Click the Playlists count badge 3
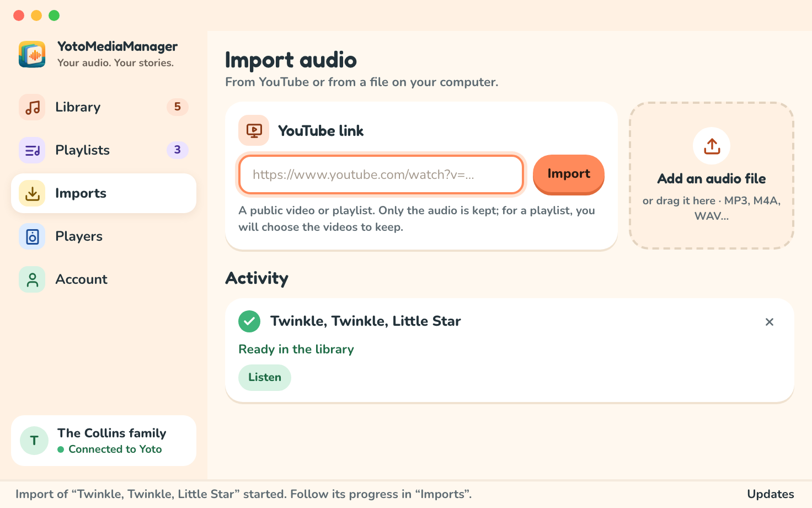The width and height of the screenshot is (812, 508). [178, 150]
